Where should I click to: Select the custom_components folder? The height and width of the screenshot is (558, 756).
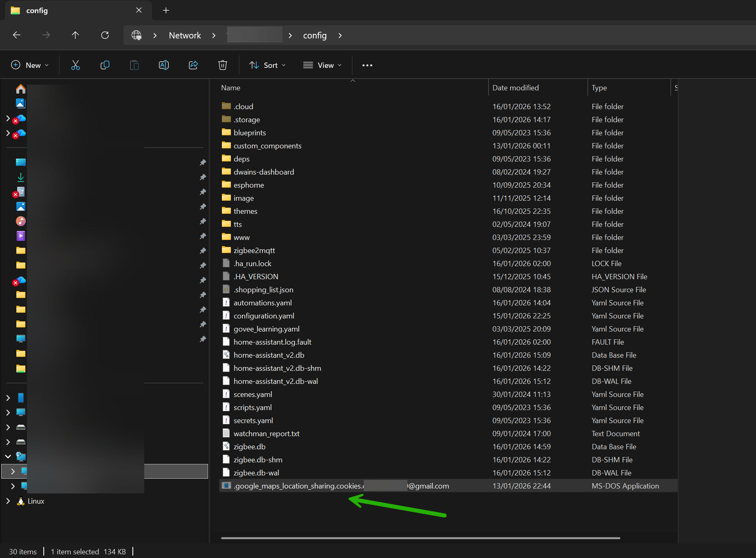click(x=267, y=146)
